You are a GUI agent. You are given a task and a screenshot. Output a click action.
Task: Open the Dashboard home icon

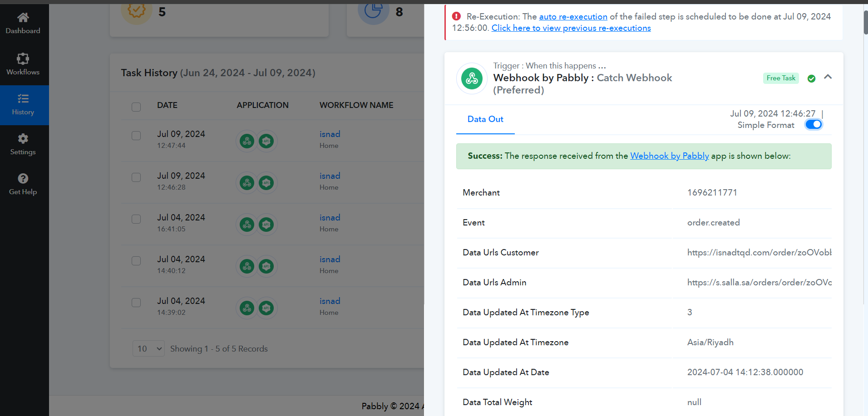23,18
